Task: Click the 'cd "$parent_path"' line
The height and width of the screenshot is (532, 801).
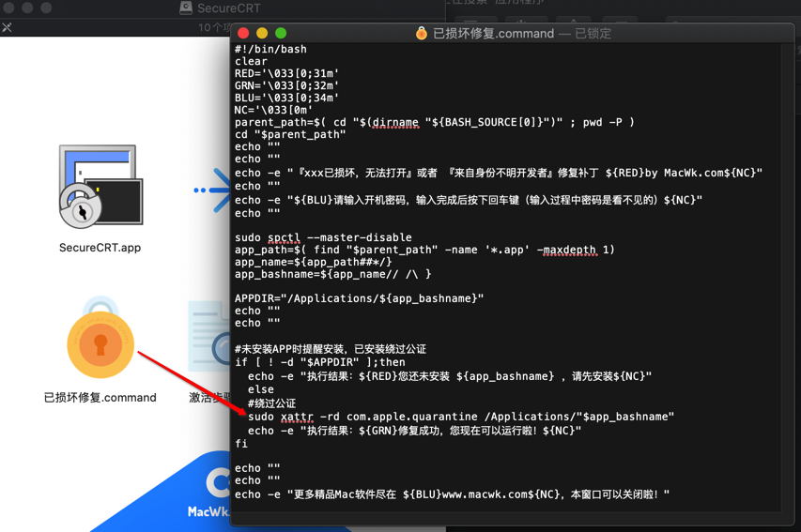Action: point(290,134)
